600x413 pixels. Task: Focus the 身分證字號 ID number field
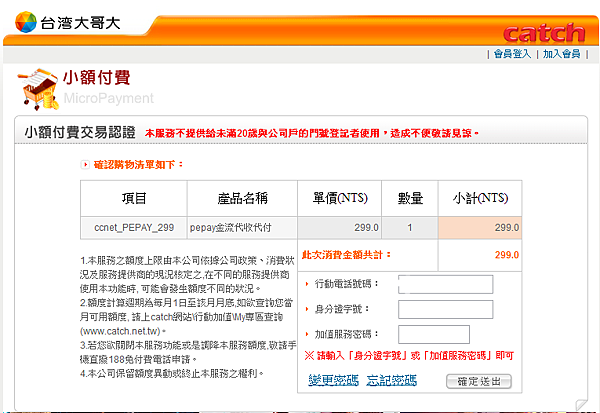click(445, 309)
